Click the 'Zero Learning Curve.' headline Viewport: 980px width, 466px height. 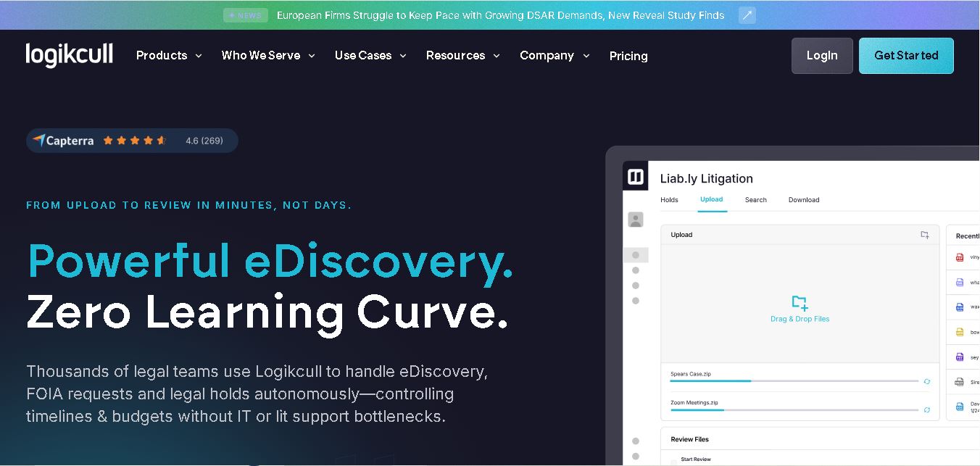267,312
